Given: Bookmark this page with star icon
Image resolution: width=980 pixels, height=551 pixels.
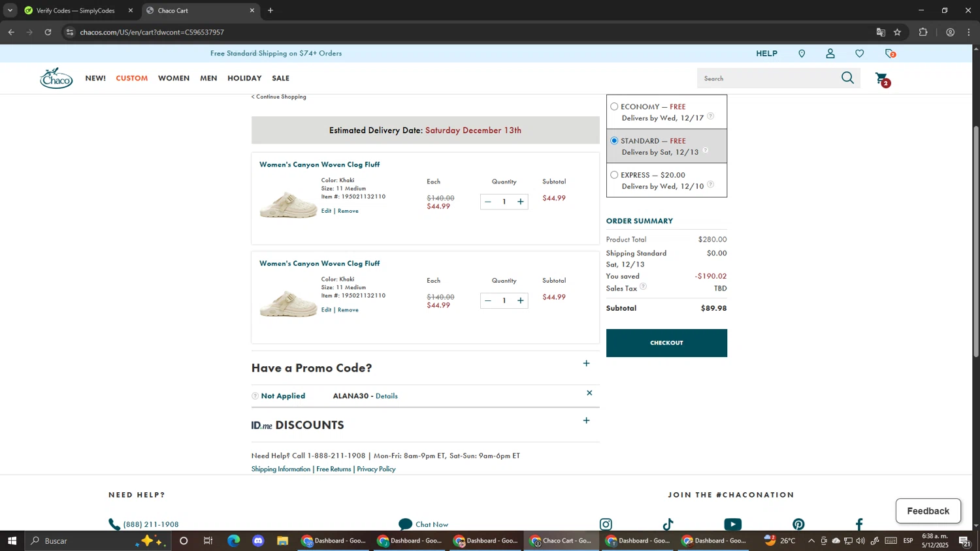Looking at the screenshot, I should (898, 32).
